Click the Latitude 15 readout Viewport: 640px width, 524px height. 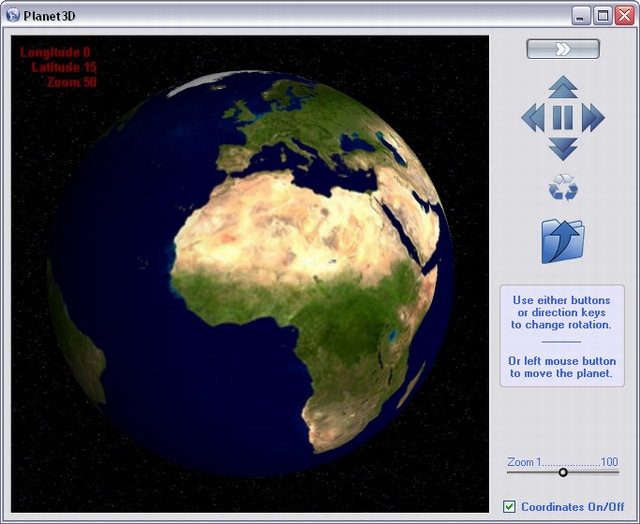point(64,67)
